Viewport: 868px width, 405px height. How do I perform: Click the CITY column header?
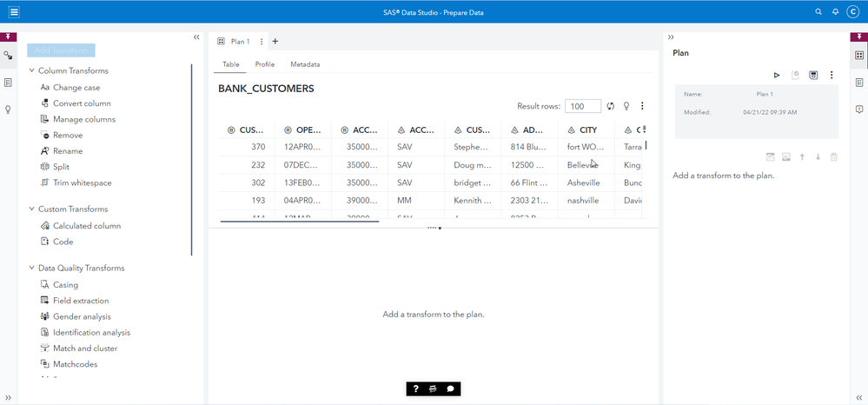click(588, 129)
